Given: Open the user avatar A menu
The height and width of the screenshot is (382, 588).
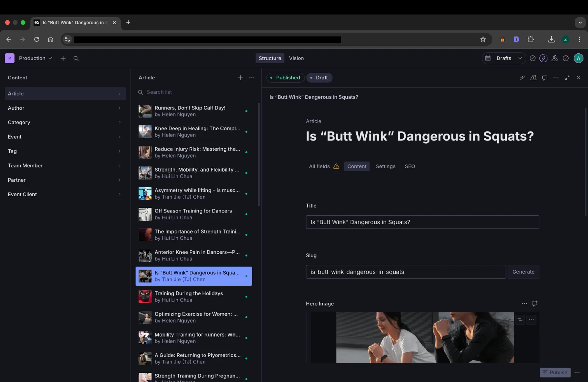Looking at the screenshot, I should pos(578,58).
